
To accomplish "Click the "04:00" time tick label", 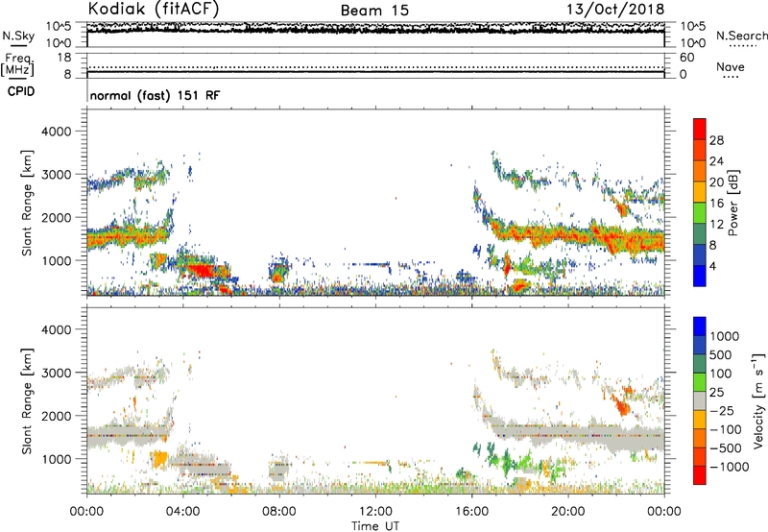I will click(182, 512).
